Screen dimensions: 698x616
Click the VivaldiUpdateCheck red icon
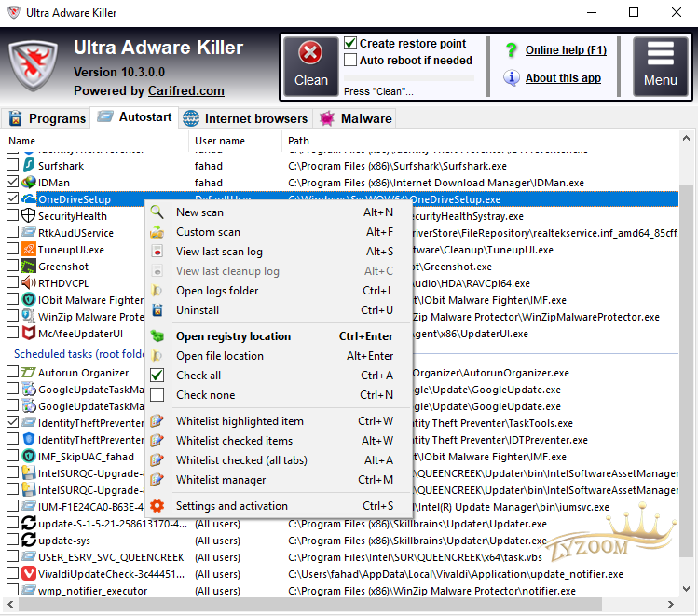[29, 573]
